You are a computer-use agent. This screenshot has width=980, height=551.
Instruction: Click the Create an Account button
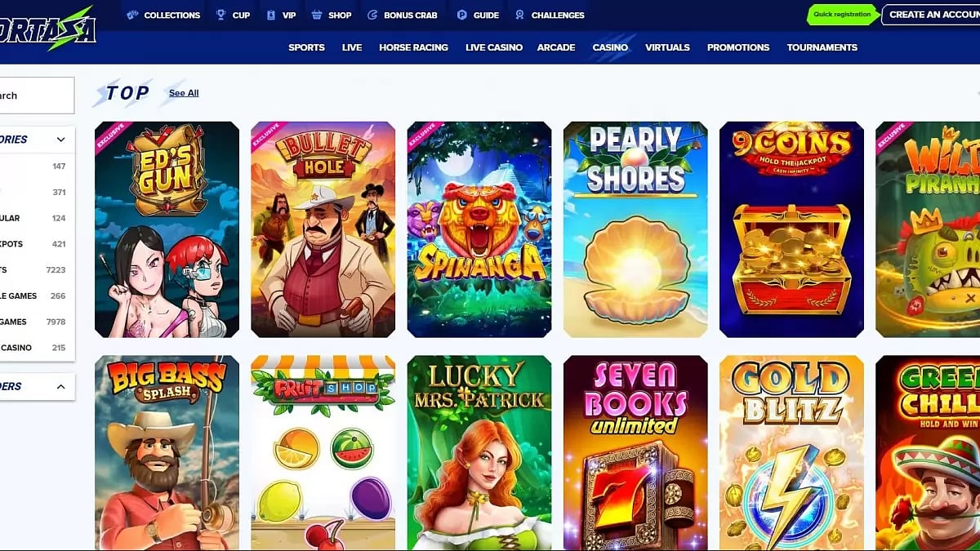(x=931, y=15)
